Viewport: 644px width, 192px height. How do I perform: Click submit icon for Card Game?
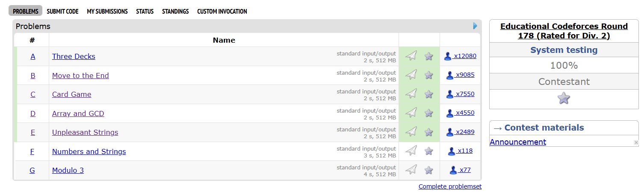[411, 94]
